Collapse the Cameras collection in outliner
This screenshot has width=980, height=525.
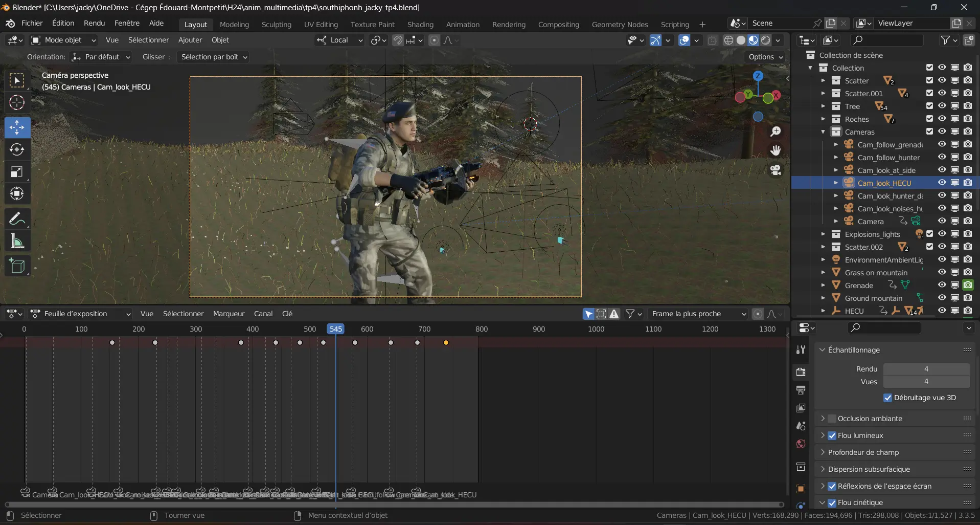tap(823, 132)
